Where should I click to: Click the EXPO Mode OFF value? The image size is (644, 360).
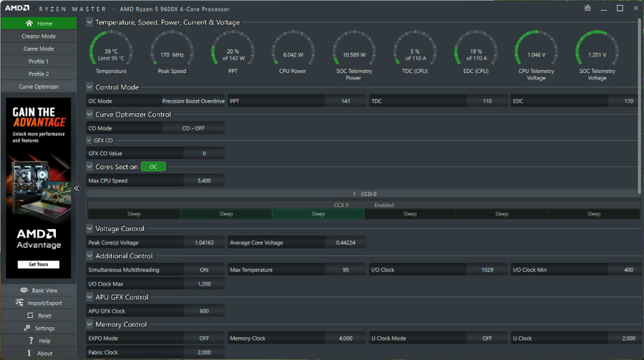point(204,338)
